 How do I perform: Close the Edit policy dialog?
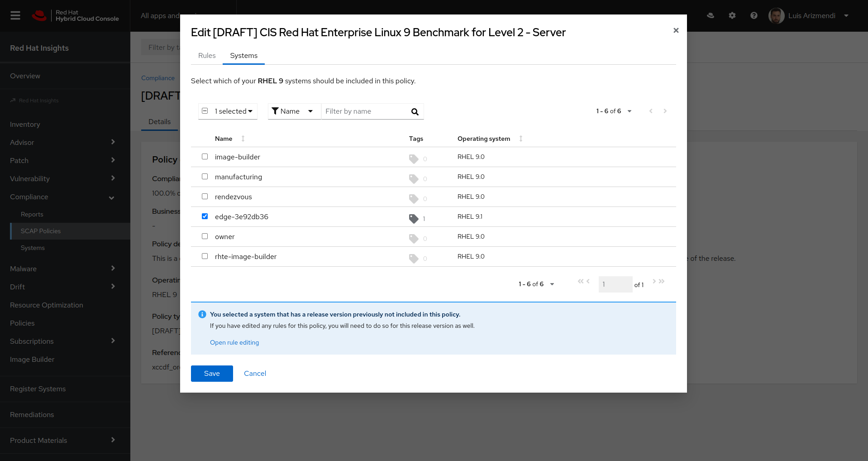(676, 30)
